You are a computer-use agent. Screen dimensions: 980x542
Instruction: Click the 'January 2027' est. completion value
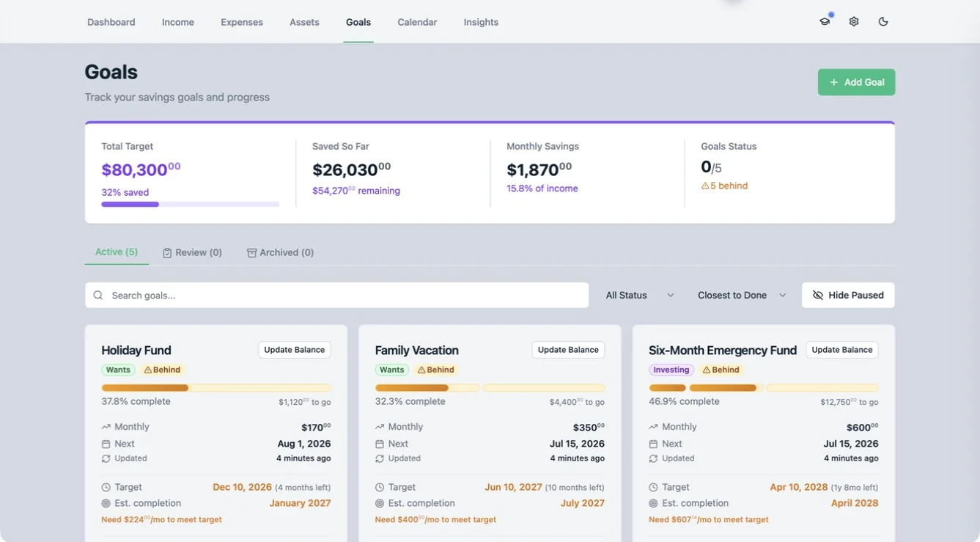point(300,503)
